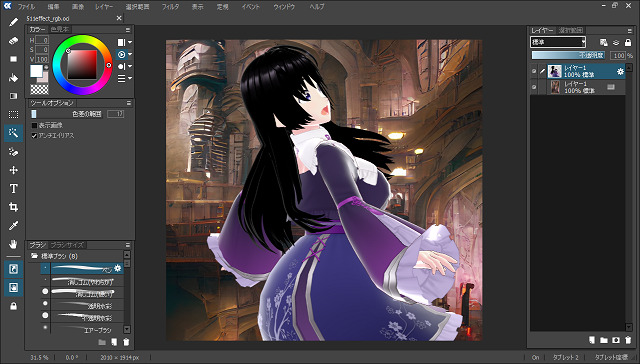Open the Layer panel menu
This screenshot has height=364, width=640.
pos(629,31)
